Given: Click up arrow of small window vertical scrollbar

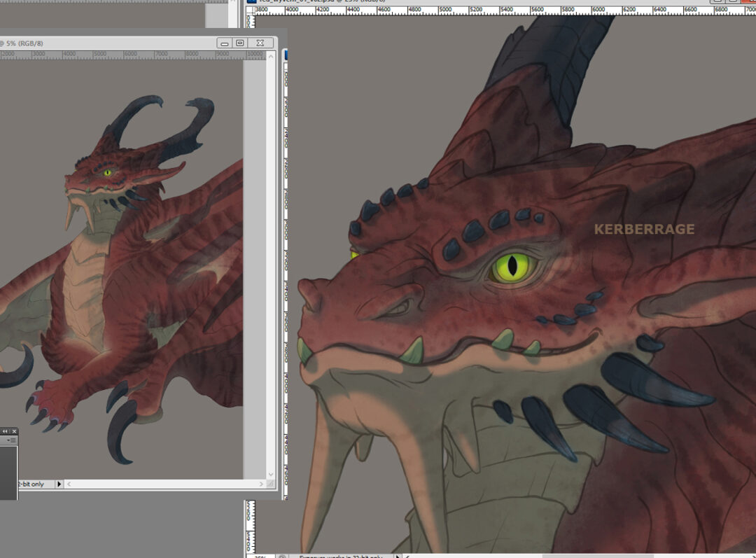Looking at the screenshot, I should point(270,57).
